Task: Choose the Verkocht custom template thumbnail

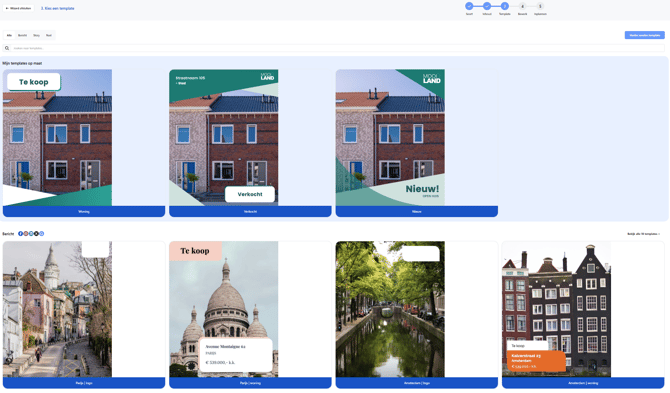Action: [x=223, y=138]
